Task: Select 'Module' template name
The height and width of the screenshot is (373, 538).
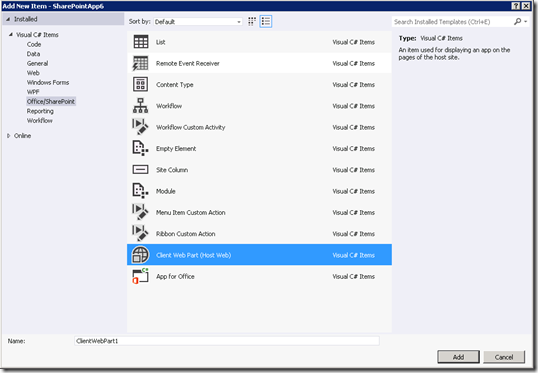Action: 166,191
